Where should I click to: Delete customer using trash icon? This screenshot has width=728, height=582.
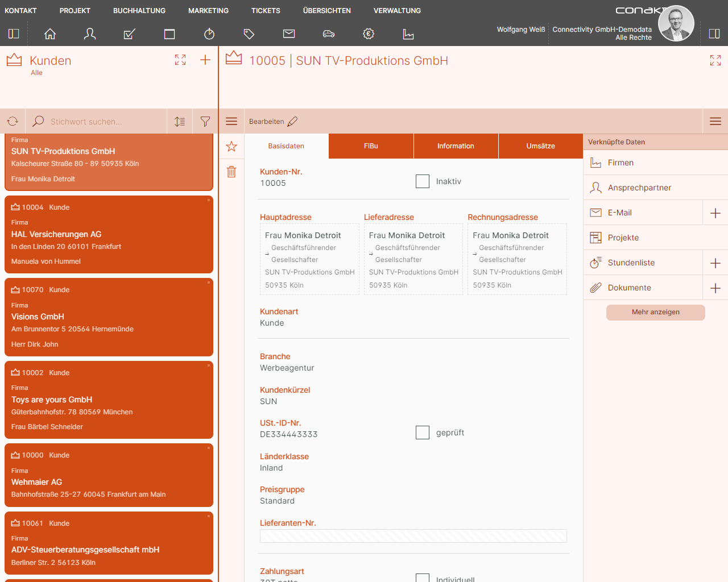coord(231,172)
